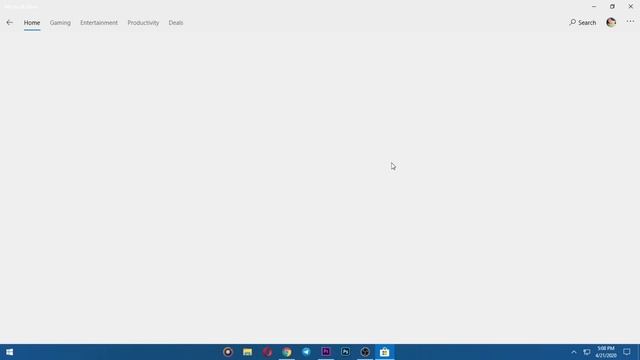
Task: Open the screen recorder taskbar icon
Action: [228, 352]
